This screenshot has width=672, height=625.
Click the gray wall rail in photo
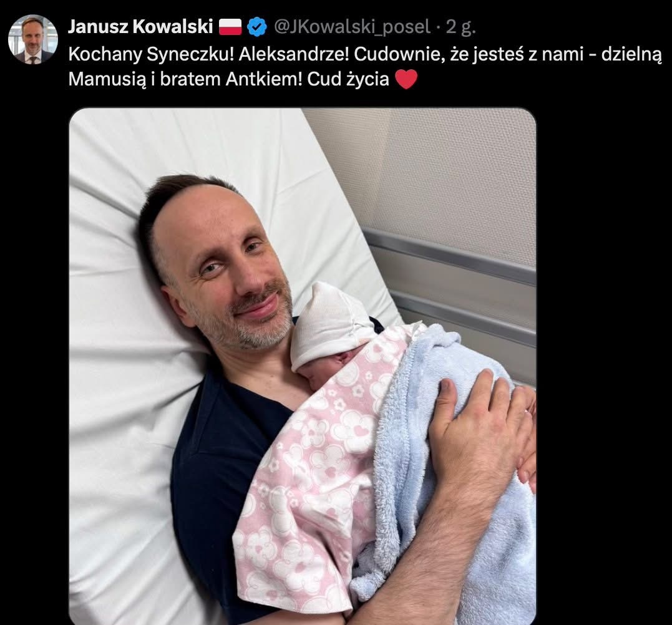[x=450, y=256]
